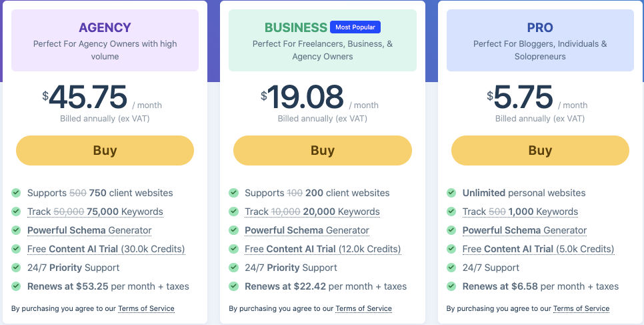
Task: Click Track 1,000 Keywords in Pro plan
Action: [x=521, y=212]
